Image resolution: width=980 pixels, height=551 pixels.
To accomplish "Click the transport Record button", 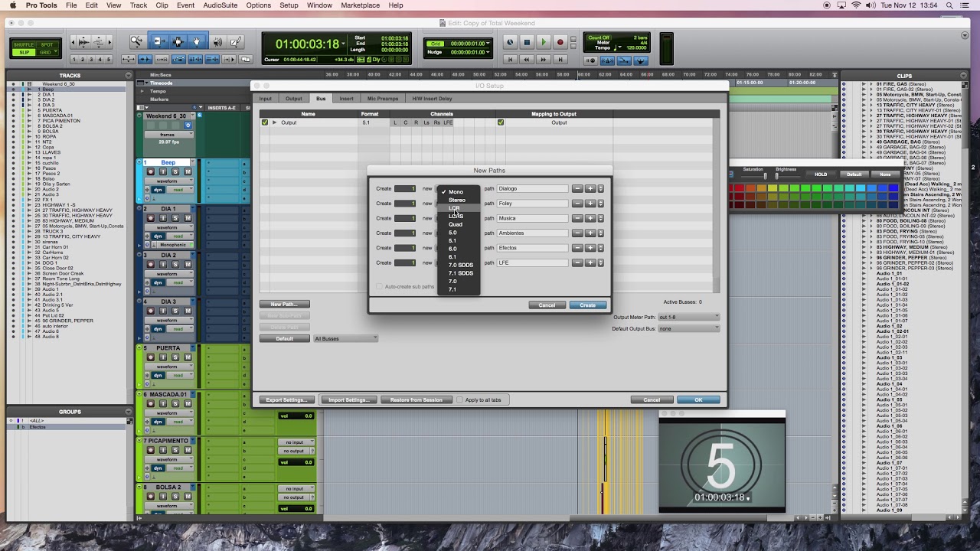I will 560,43.
